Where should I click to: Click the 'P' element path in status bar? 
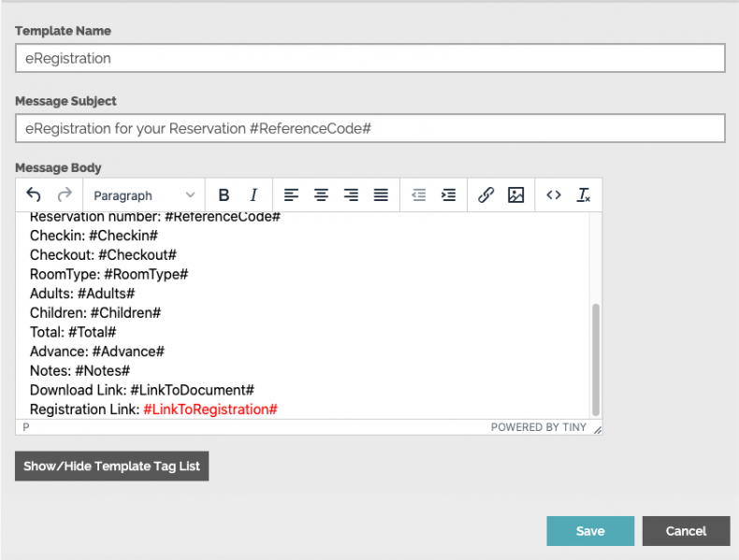click(x=26, y=427)
